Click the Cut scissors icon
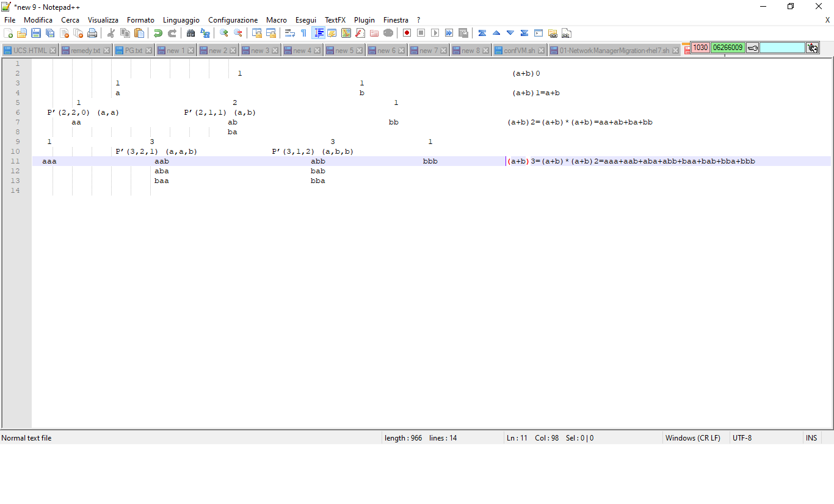Screen dimensions: 834x504 tap(111, 33)
